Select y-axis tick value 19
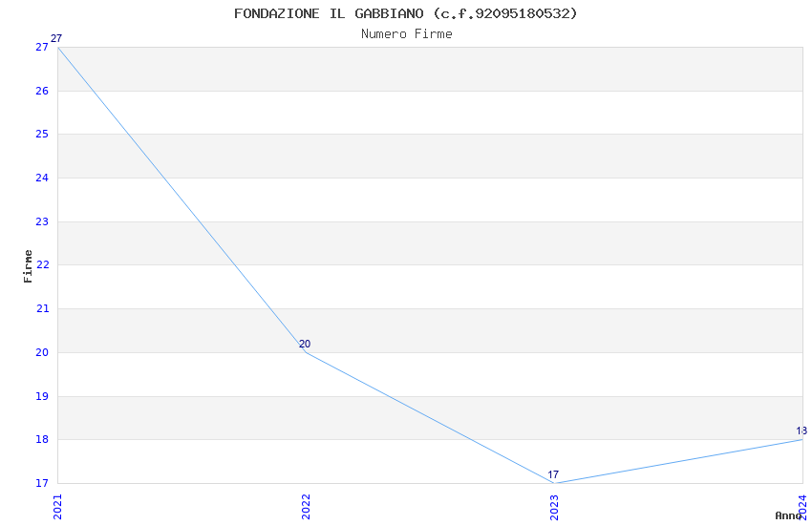Screen dimensions: 812x525 tap(42, 396)
